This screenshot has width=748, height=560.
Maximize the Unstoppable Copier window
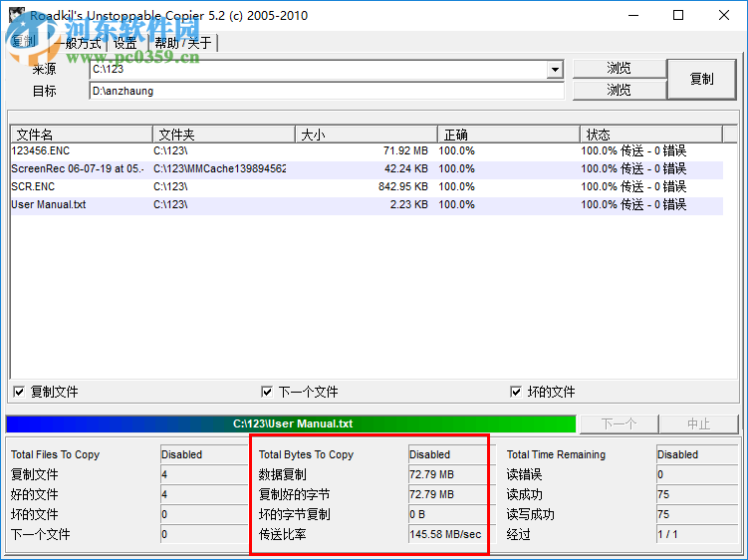coord(678,15)
